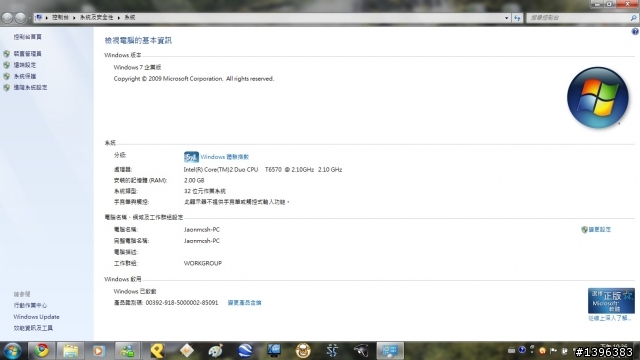This screenshot has height=360, width=640.
Task: Select the Windows 7 企業版 edition text
Action: [137, 67]
